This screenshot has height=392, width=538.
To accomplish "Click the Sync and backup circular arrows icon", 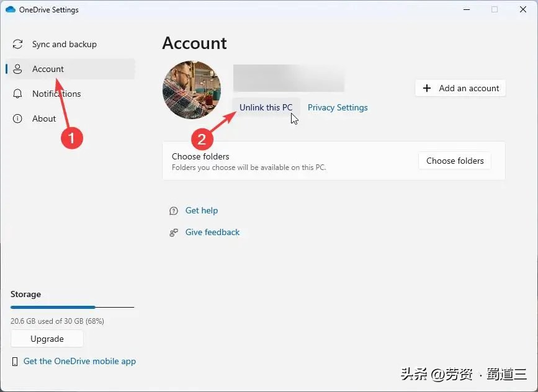I will 18,44.
